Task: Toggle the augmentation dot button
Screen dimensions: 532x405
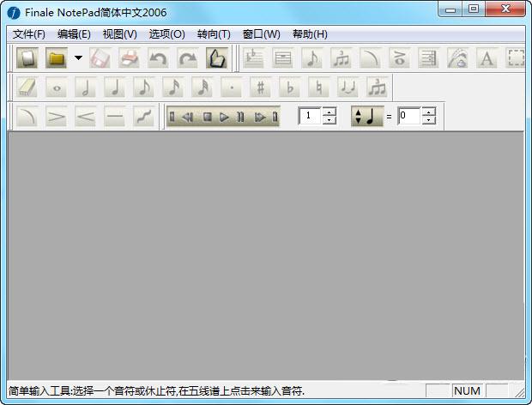Action: click(232, 88)
